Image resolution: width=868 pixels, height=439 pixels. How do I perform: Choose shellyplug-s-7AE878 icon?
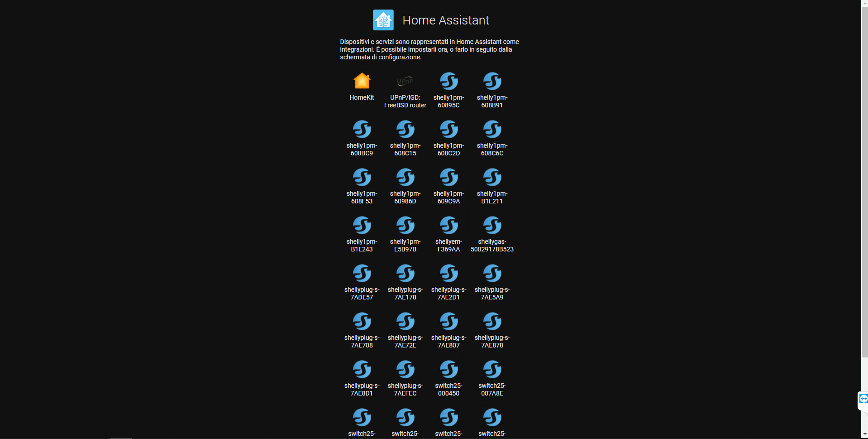pos(492,321)
